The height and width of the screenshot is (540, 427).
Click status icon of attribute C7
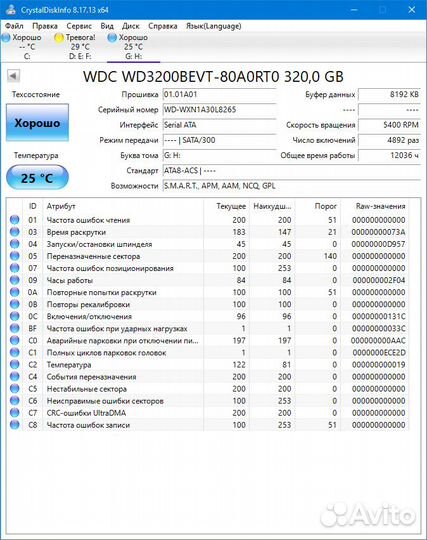(x=14, y=412)
